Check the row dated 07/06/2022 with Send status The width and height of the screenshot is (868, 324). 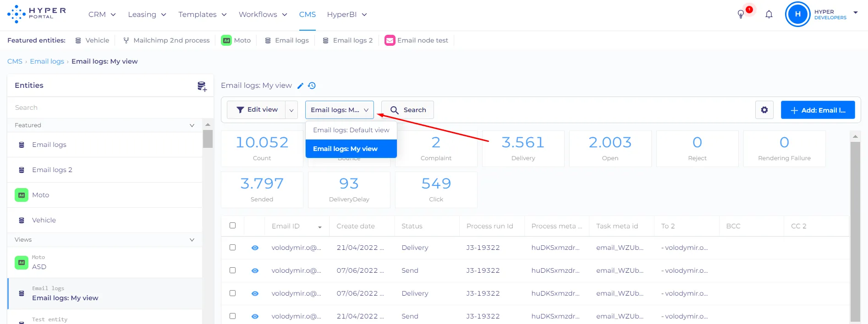click(233, 270)
